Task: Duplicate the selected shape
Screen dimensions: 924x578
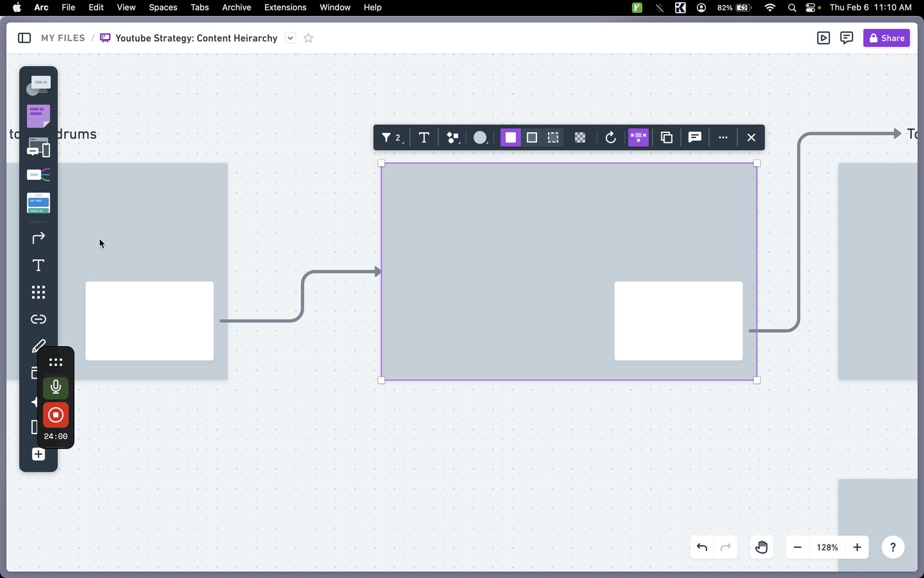Action: point(666,138)
